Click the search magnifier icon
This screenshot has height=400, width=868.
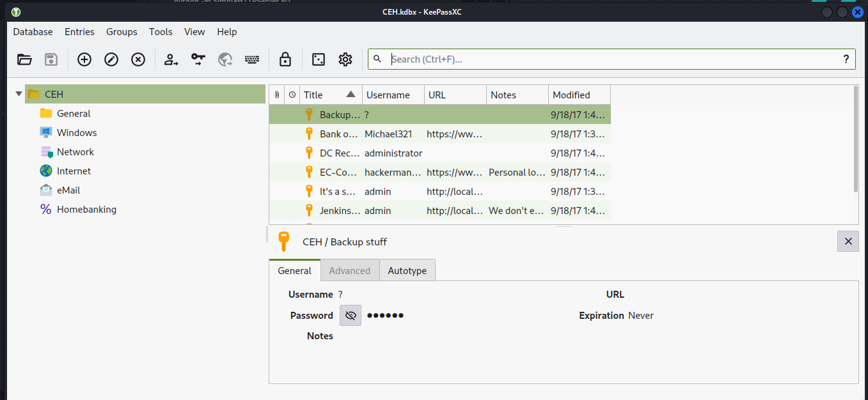377,59
